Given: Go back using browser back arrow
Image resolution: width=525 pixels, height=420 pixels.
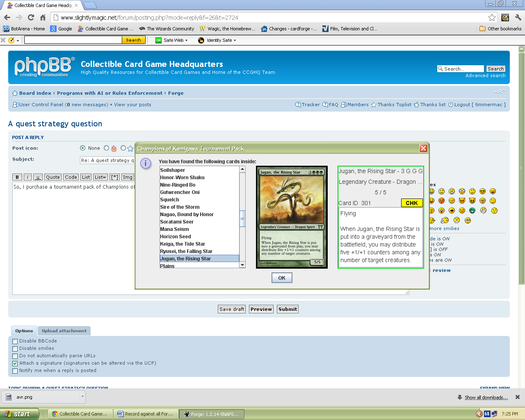Looking at the screenshot, I should (x=7, y=17).
